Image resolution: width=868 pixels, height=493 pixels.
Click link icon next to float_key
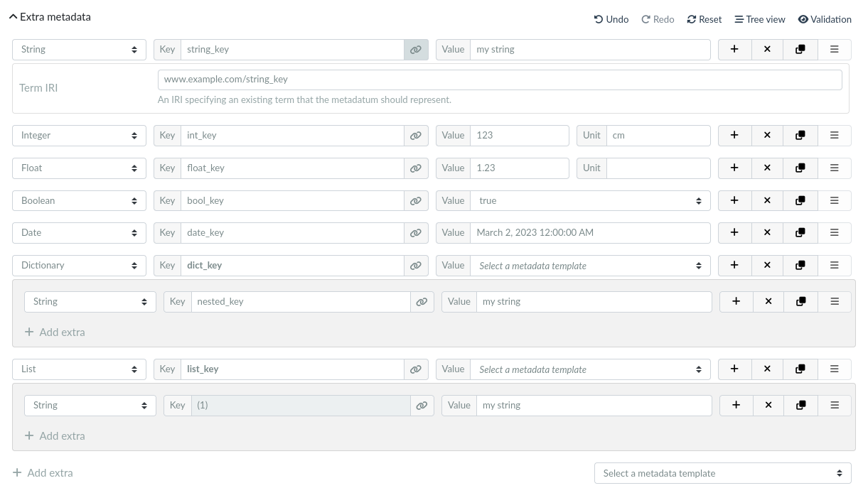coord(416,168)
